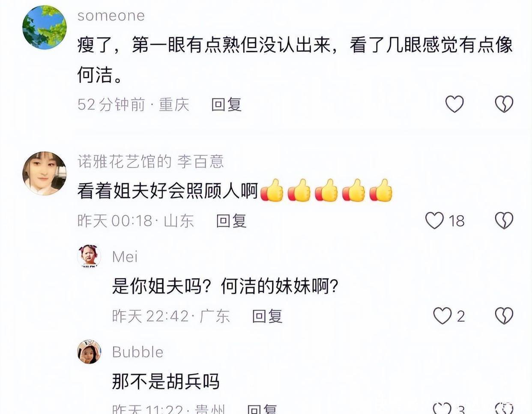The height and width of the screenshot is (414, 532).
Task: Open username Bubble's profile
Action: [137, 352]
